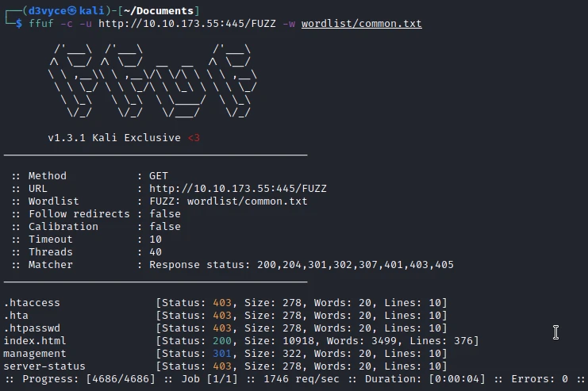This screenshot has width=588, height=391.
Task: Click the dollar prompt symbol
Action: 20,24
